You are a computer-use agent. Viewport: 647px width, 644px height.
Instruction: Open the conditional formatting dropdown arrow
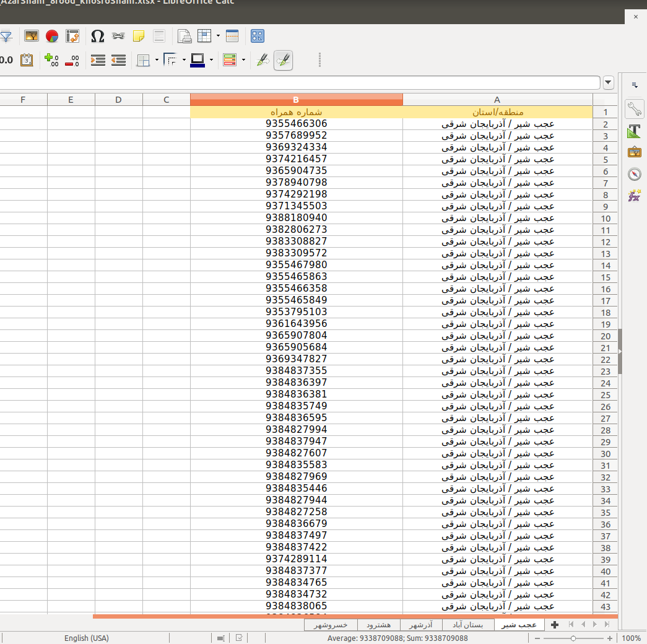243,60
